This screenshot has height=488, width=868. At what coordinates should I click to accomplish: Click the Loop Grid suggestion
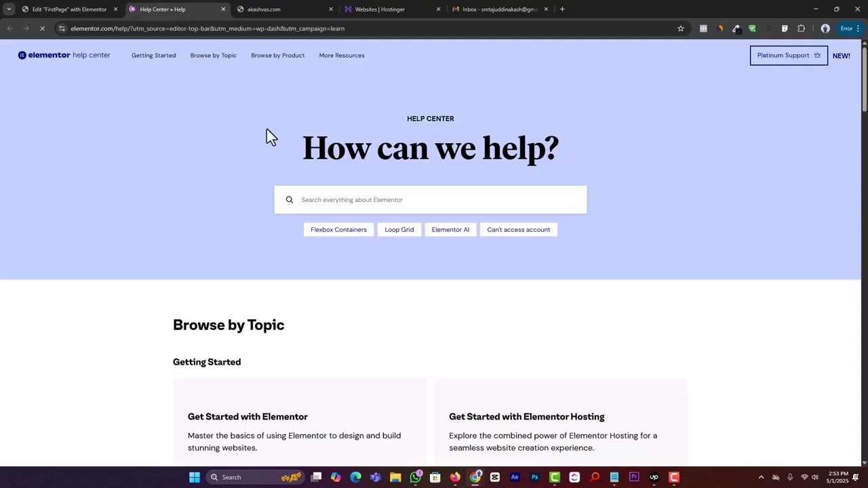[x=399, y=230]
